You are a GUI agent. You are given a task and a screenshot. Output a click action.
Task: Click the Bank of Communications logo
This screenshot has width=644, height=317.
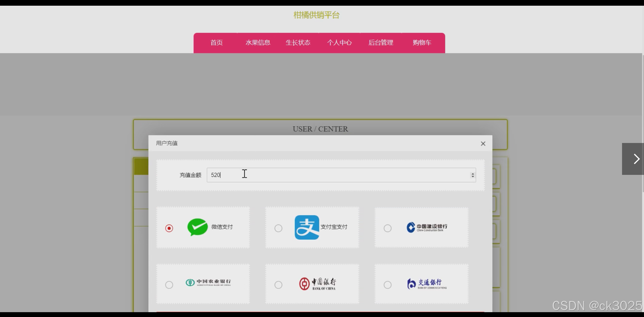pyautogui.click(x=427, y=284)
